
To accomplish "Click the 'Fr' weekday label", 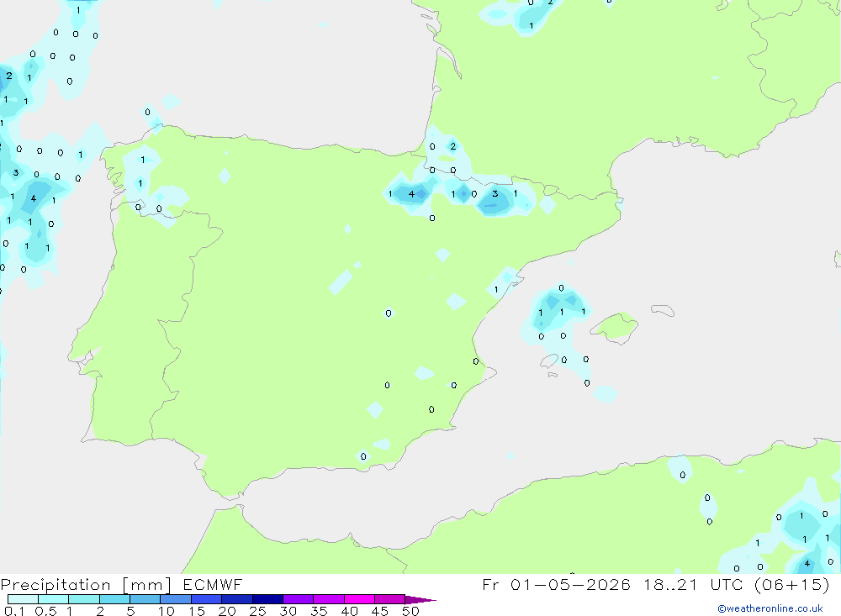I will 491,584.
